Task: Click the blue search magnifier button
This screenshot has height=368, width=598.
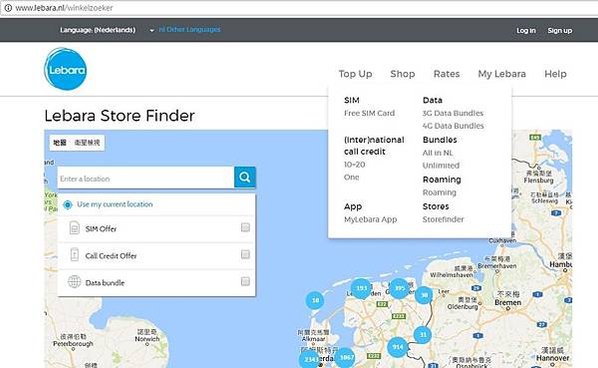Action: tap(245, 177)
